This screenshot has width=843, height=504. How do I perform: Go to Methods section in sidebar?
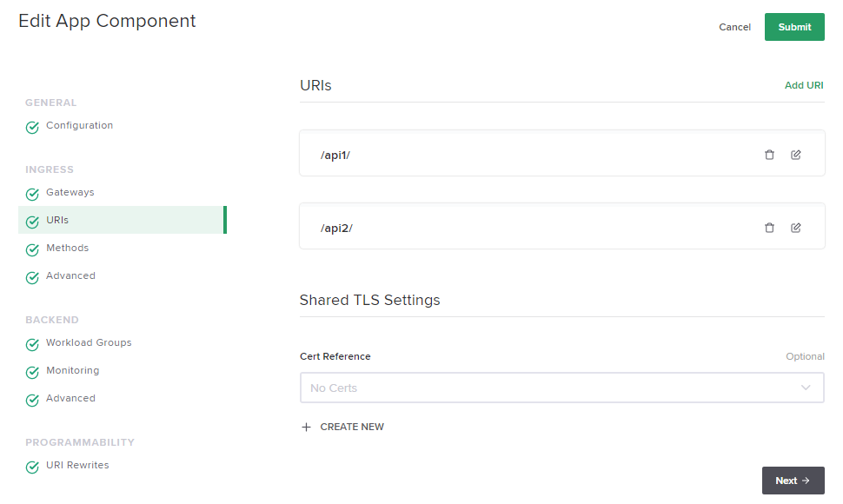(x=68, y=248)
